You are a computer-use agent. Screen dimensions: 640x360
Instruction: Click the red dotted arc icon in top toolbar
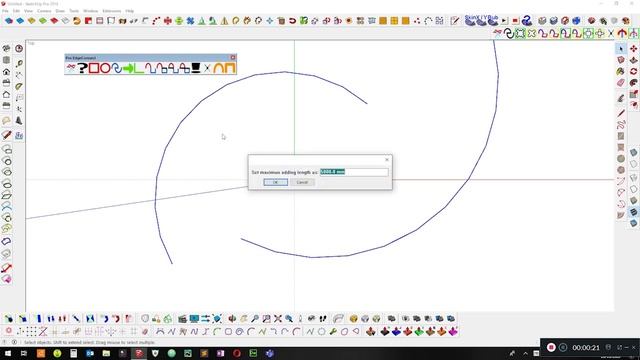(x=156, y=20)
